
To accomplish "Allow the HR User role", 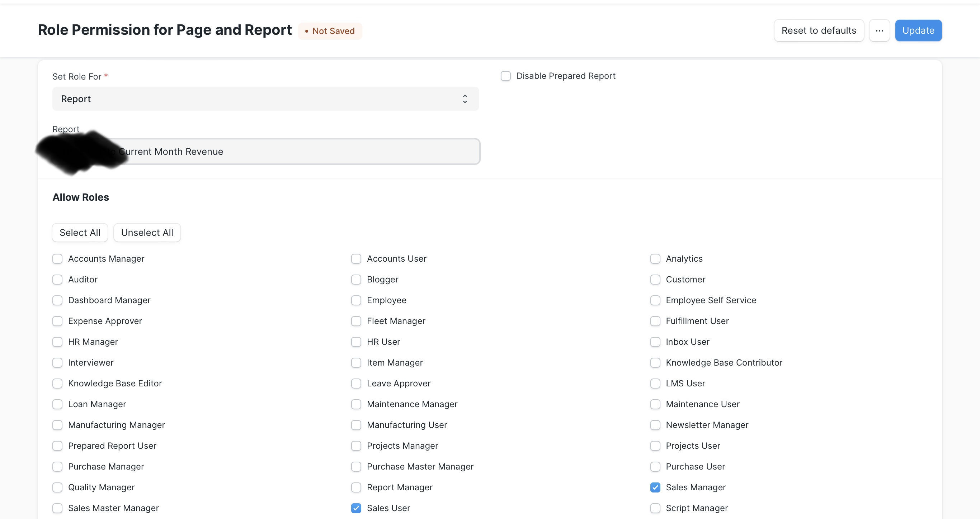I will click(356, 342).
